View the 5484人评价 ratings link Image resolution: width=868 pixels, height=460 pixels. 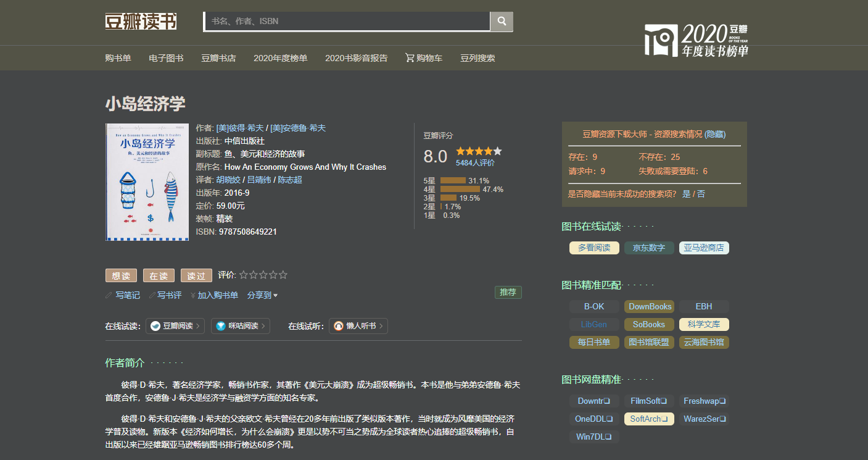(475, 163)
